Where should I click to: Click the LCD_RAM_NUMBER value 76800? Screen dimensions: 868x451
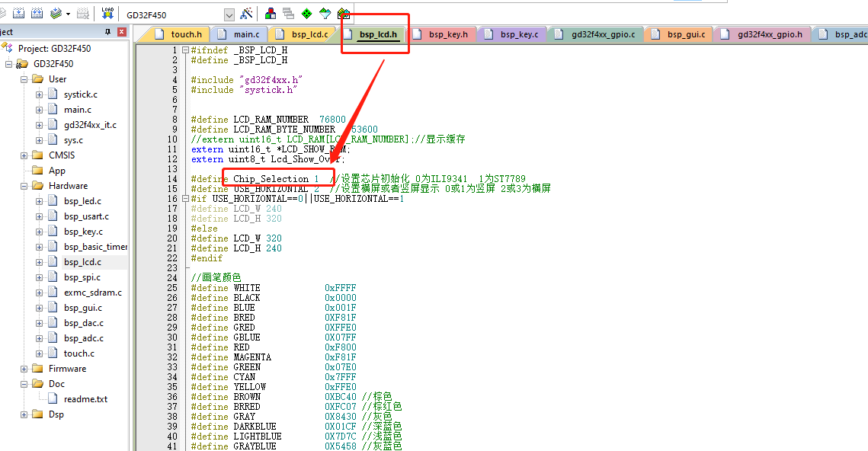pyautogui.click(x=332, y=120)
